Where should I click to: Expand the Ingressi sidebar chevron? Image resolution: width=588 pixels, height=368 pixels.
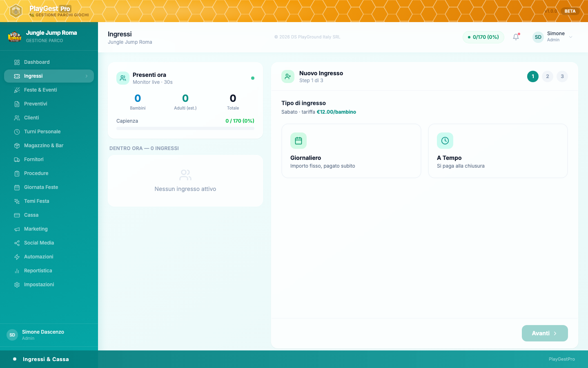(87, 76)
